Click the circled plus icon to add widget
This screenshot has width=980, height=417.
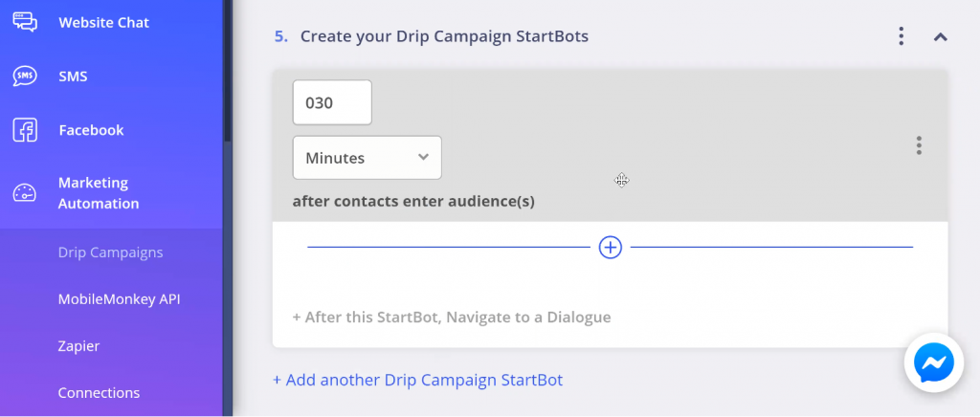point(610,247)
